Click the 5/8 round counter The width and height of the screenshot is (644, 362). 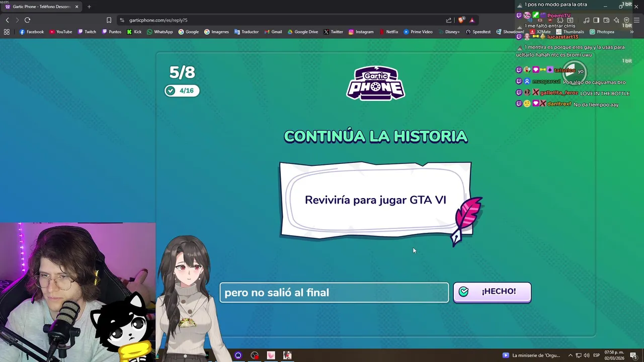click(x=182, y=72)
